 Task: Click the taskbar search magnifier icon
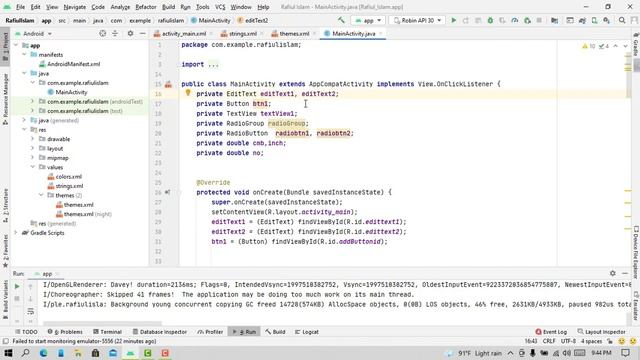(25, 353)
